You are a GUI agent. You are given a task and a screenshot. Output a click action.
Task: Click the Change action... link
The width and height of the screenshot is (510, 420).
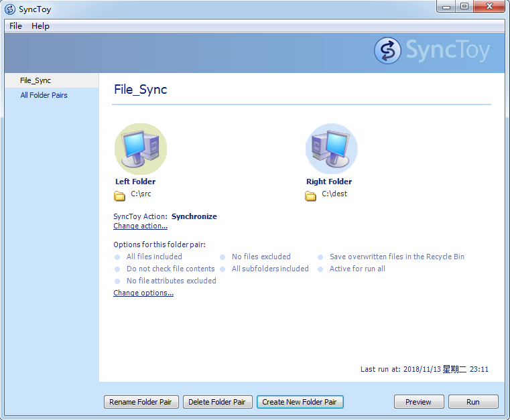pos(140,226)
